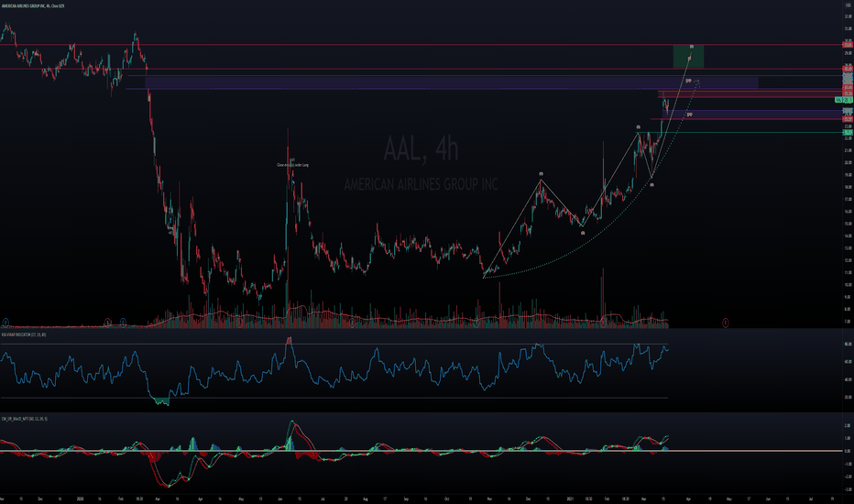This screenshot has height=504, width=854.
Task: Click the Elliott wave (4) label
Action: pyautogui.click(x=651, y=185)
